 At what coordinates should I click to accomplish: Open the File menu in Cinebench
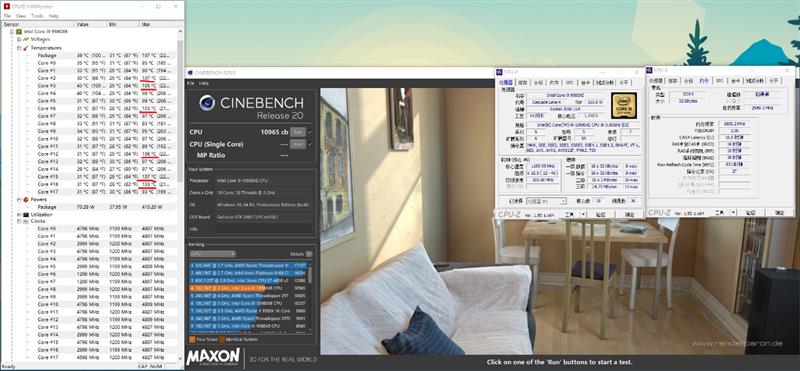click(x=190, y=83)
